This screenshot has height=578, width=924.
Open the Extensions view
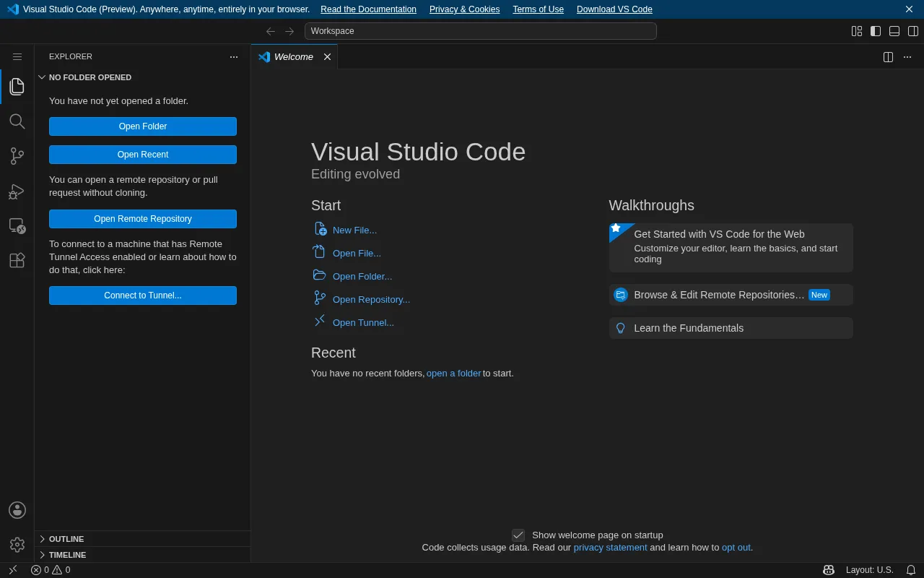tap(17, 260)
